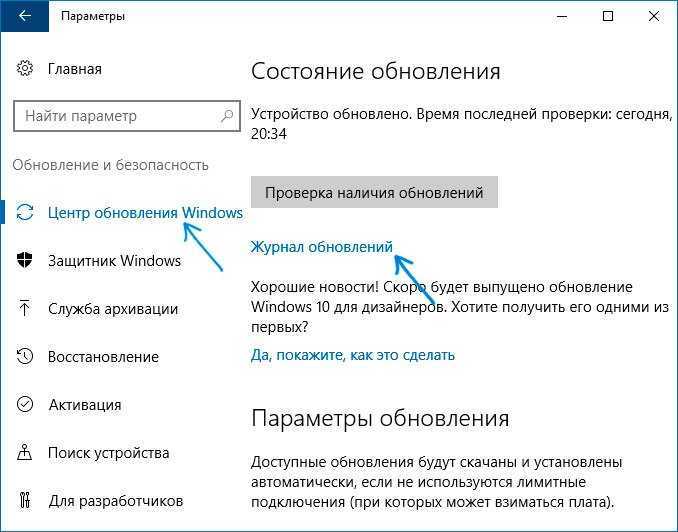This screenshot has height=532, width=678.
Task: Go to Служба архивации settings
Action: pyautogui.click(x=113, y=309)
